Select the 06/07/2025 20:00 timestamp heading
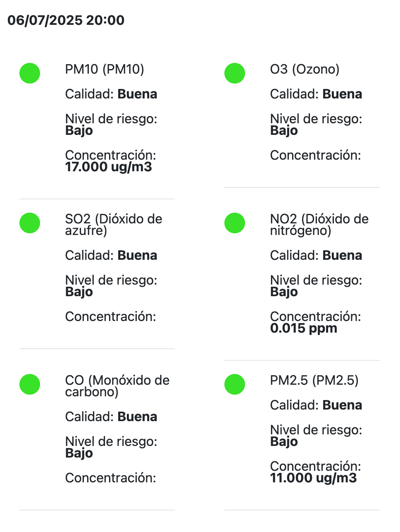The width and height of the screenshot is (400, 532). 66,20
